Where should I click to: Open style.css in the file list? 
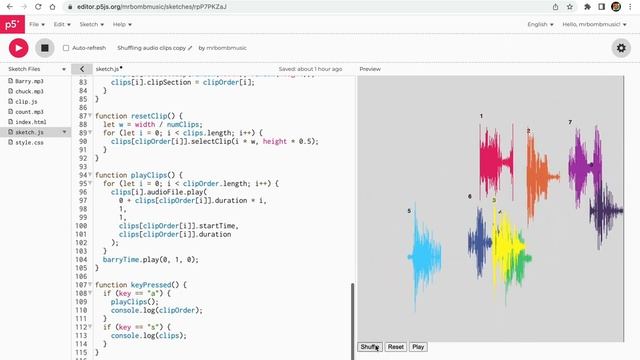click(29, 142)
